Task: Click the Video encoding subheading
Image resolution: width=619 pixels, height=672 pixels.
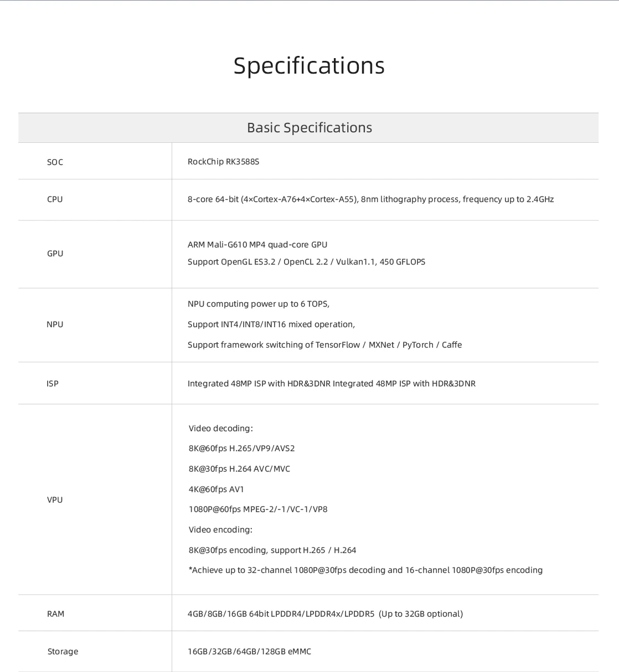Action: [220, 530]
